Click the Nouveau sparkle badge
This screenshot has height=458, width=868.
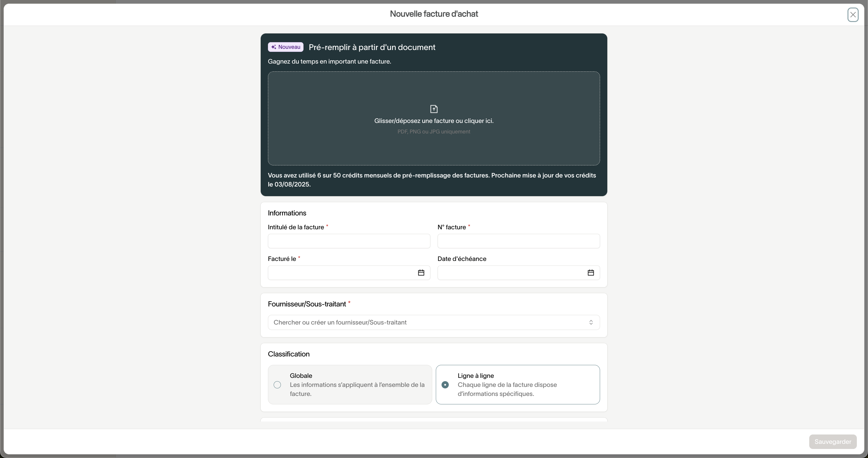(x=285, y=47)
